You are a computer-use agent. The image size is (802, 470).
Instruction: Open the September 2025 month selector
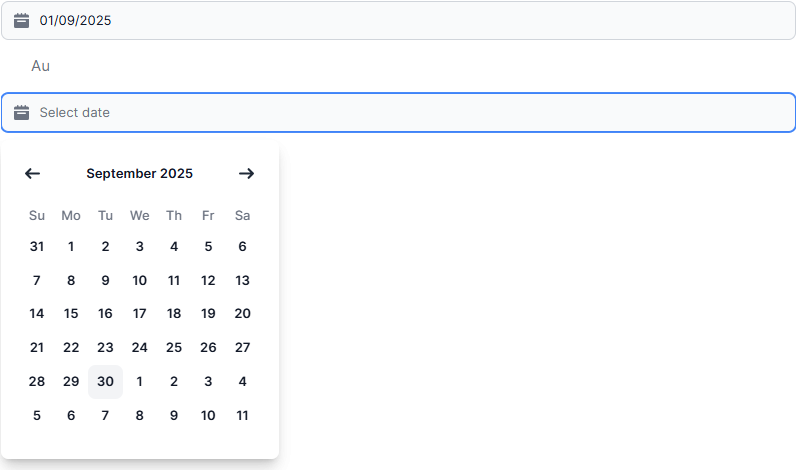(x=139, y=173)
